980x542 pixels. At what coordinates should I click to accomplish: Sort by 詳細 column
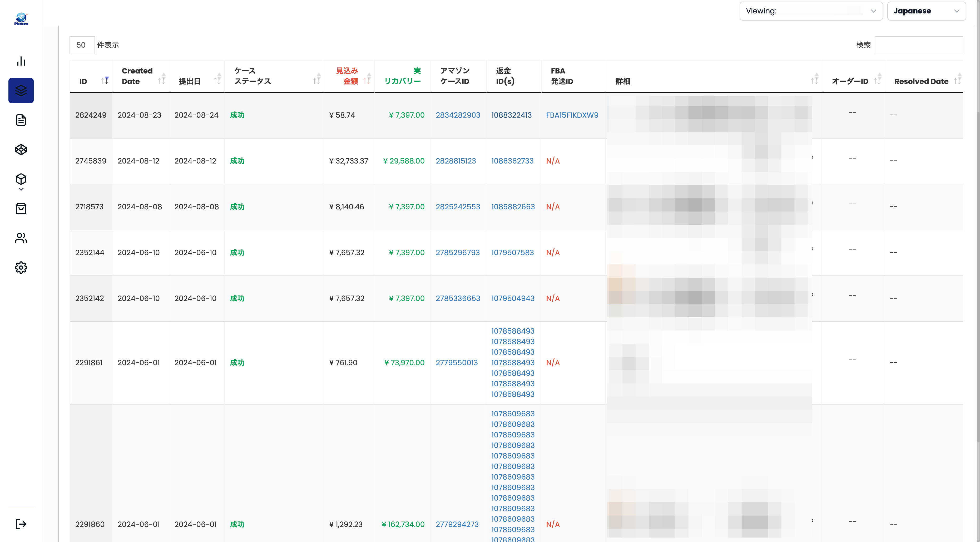click(x=714, y=76)
